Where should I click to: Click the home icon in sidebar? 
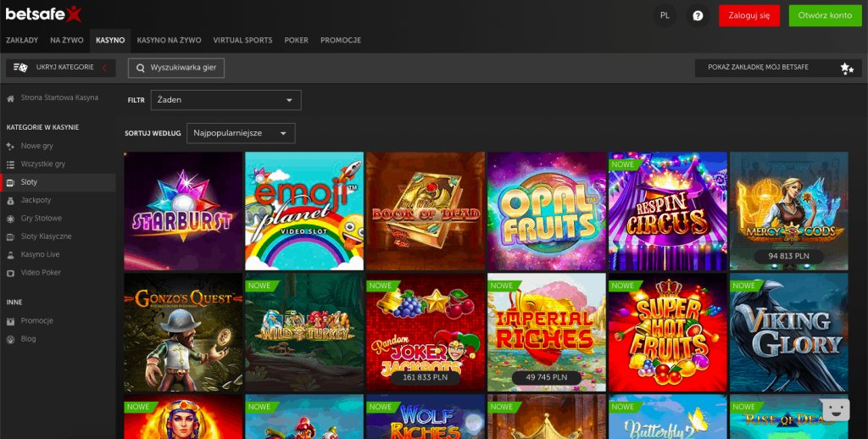10,98
